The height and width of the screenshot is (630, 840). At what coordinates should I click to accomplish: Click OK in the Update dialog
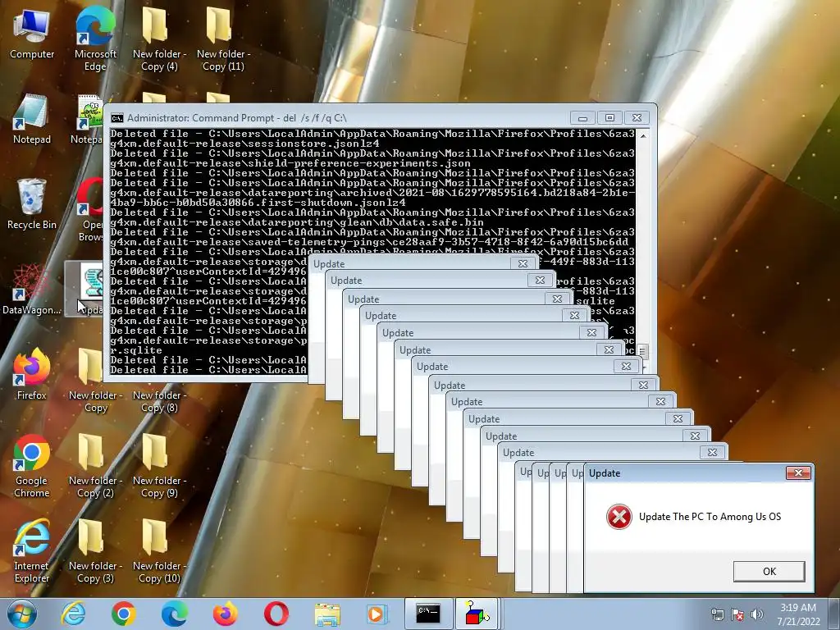point(769,572)
